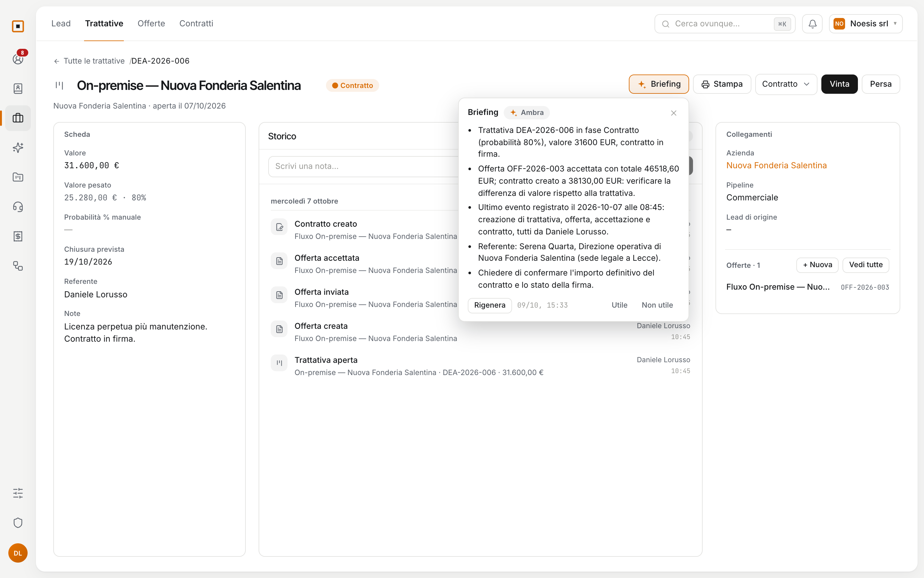Image resolution: width=924 pixels, height=578 pixels.
Task: Open the Noesis srl workspace switcher
Action: point(866,24)
